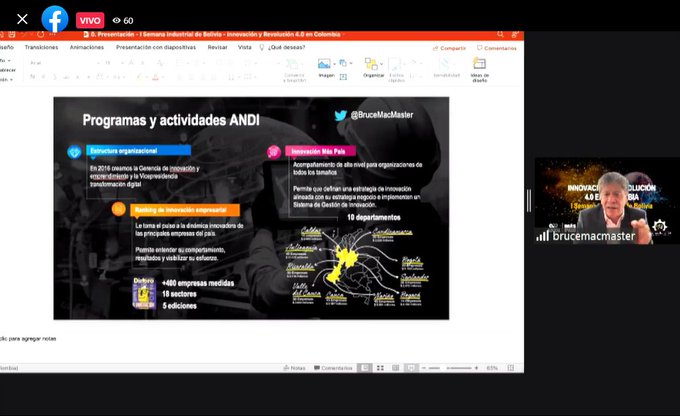Insert picture using Imagen icon
Viewport: 680px width, 416px height.
click(x=326, y=67)
